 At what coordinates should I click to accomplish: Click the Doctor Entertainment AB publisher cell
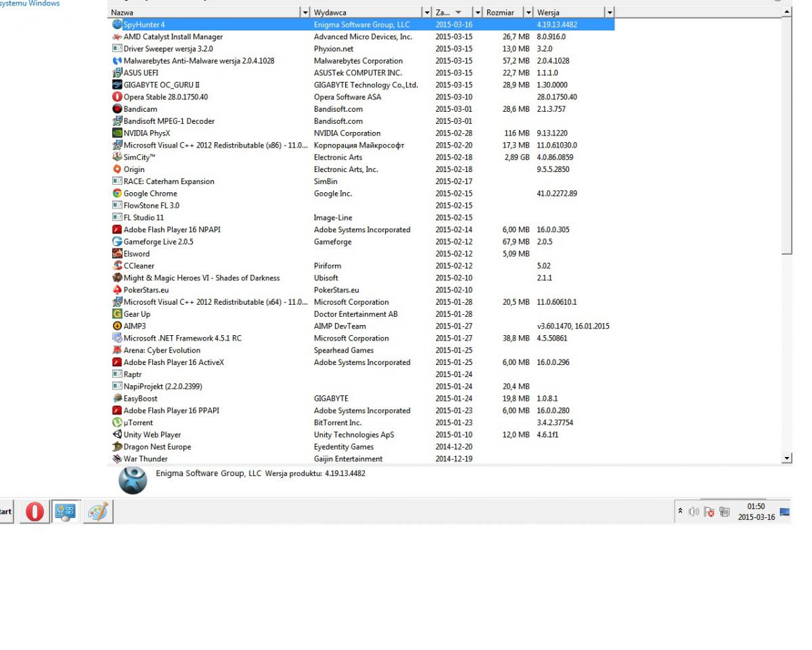(356, 314)
